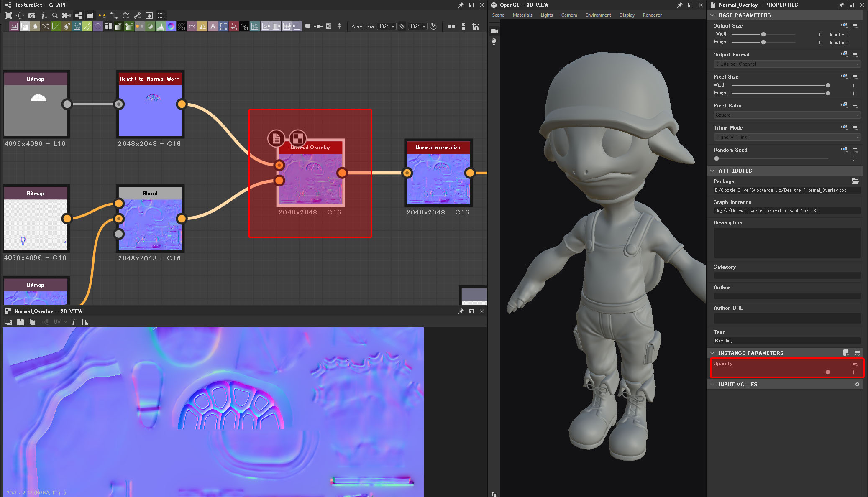The height and width of the screenshot is (497, 868).
Task: Collapse the INSTANCE PARAMETERS section
Action: click(712, 353)
